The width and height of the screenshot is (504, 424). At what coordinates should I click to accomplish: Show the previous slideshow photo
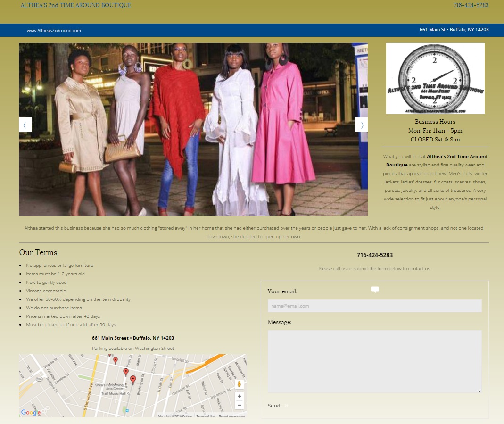(x=25, y=125)
